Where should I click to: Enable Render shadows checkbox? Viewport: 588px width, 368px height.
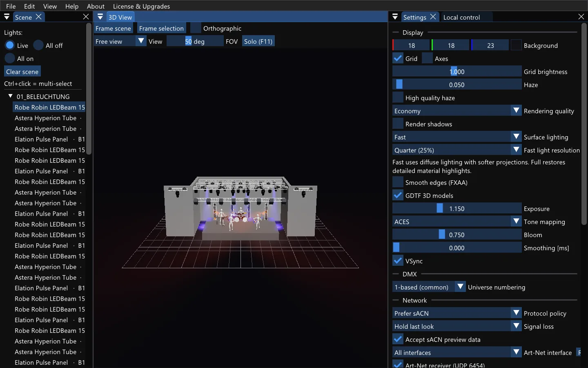pos(398,124)
